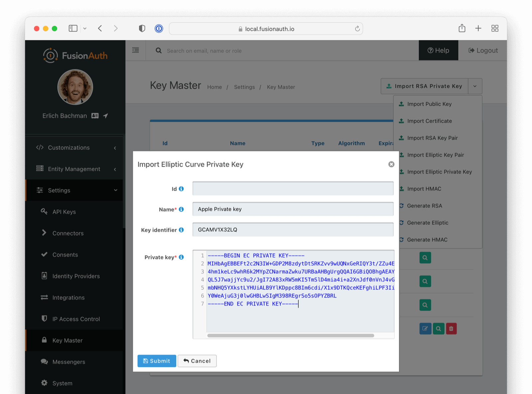Open Help from the top bar
The height and width of the screenshot is (394, 532).
pos(438,50)
